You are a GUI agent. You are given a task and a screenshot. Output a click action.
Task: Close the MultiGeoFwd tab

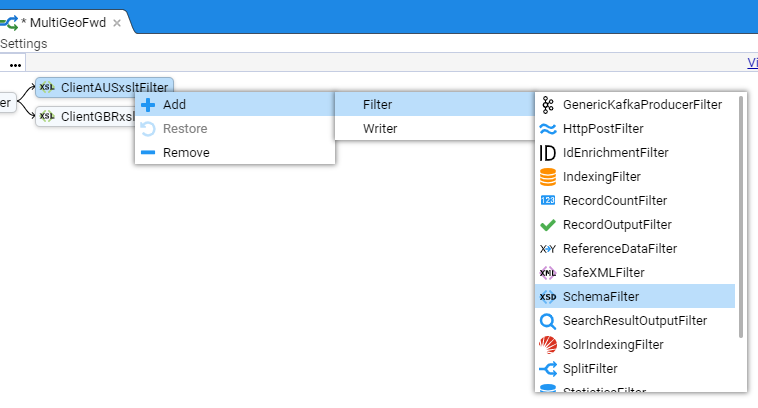point(117,23)
